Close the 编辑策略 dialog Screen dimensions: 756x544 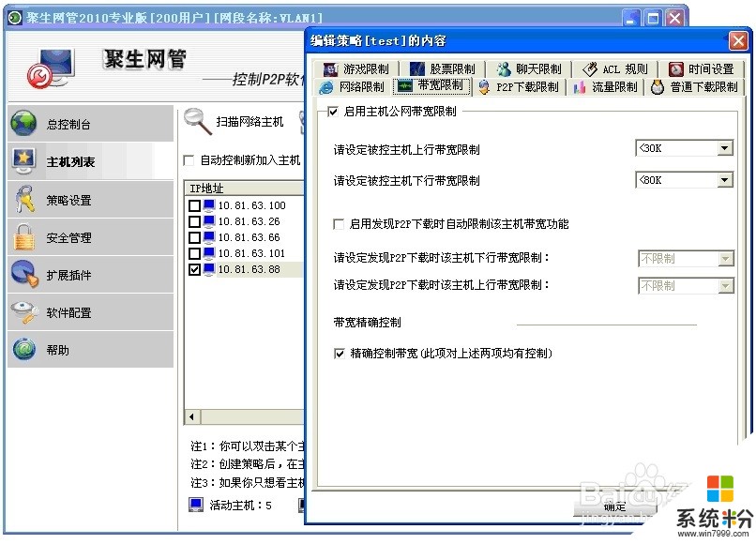pyautogui.click(x=737, y=40)
